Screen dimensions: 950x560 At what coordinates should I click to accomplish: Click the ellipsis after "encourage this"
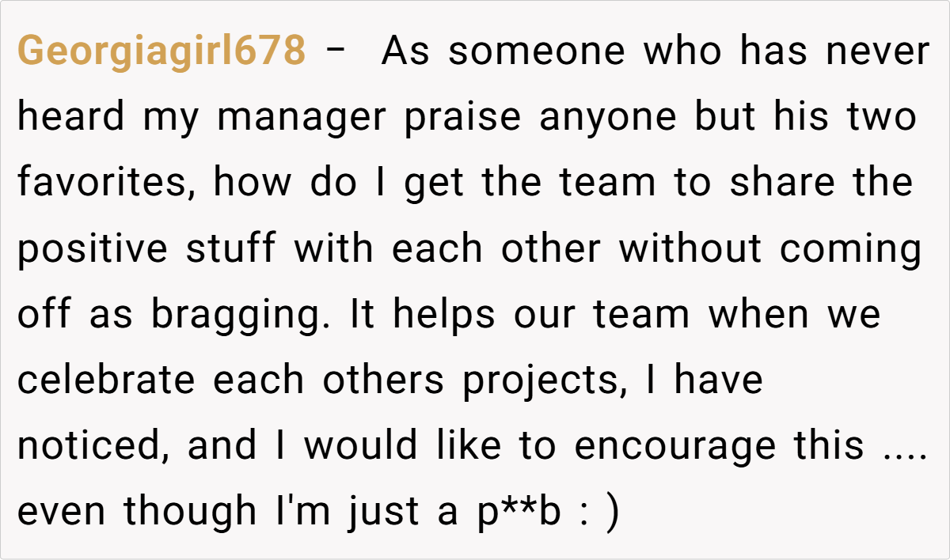[904, 446]
